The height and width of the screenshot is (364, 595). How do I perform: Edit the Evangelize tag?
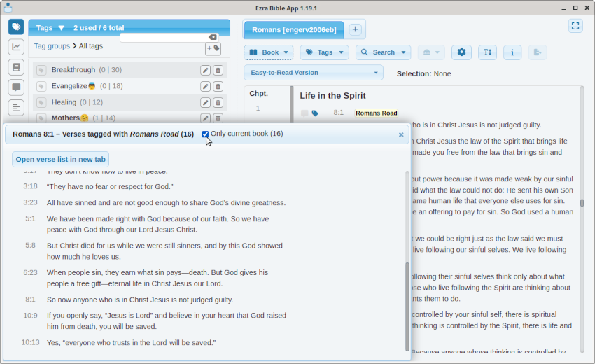coord(205,87)
